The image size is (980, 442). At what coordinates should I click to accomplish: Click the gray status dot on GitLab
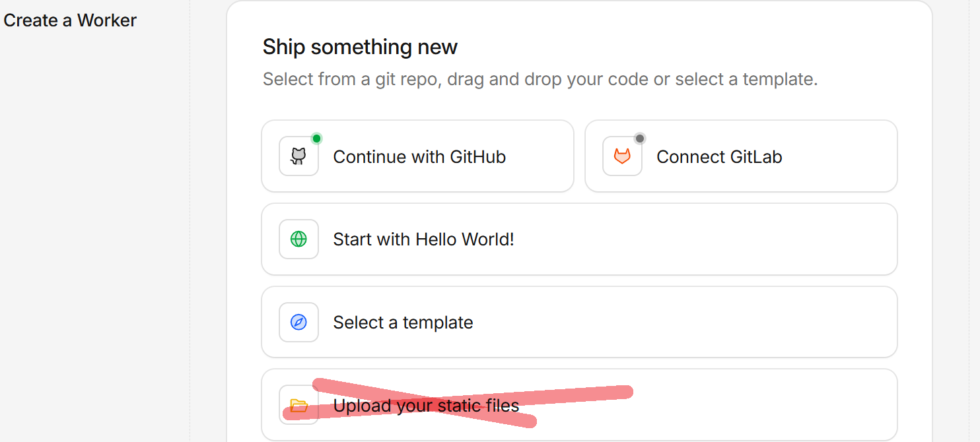click(639, 139)
